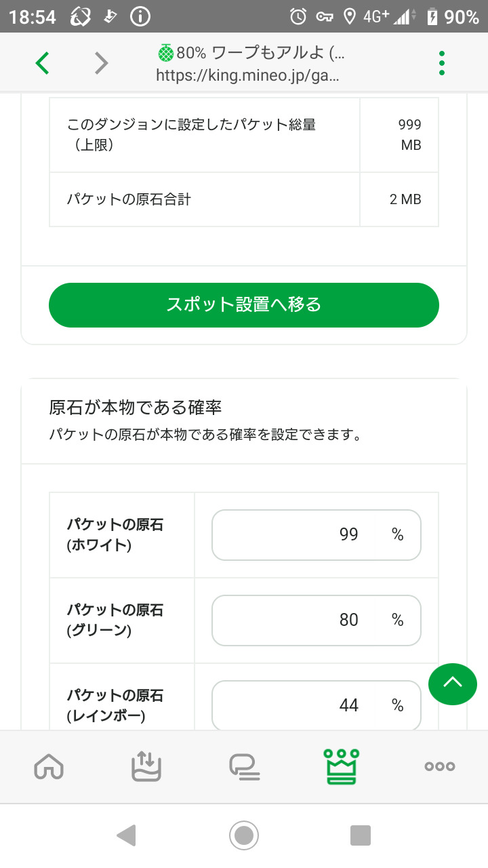Select the green crown tab

[x=342, y=766]
